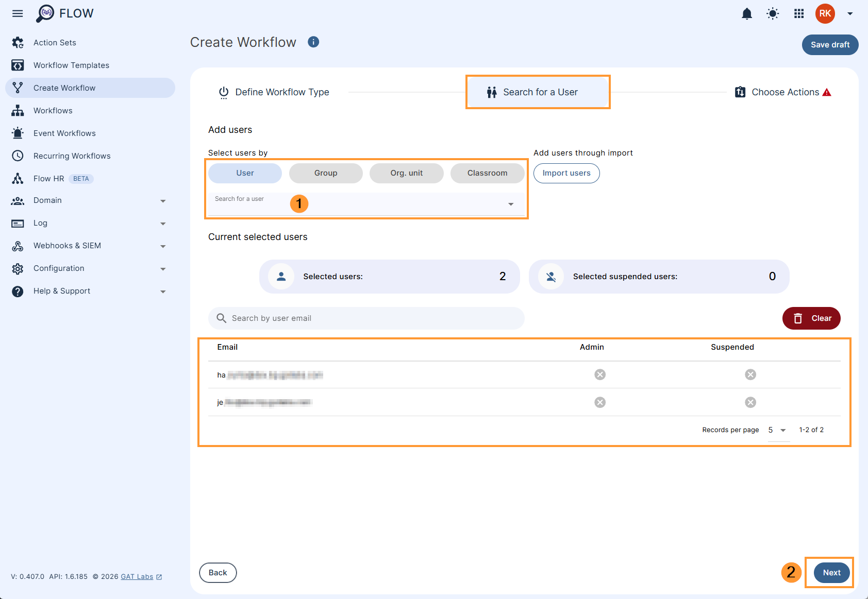
Task: Switch to the Define Workflow Type step
Action: [274, 92]
